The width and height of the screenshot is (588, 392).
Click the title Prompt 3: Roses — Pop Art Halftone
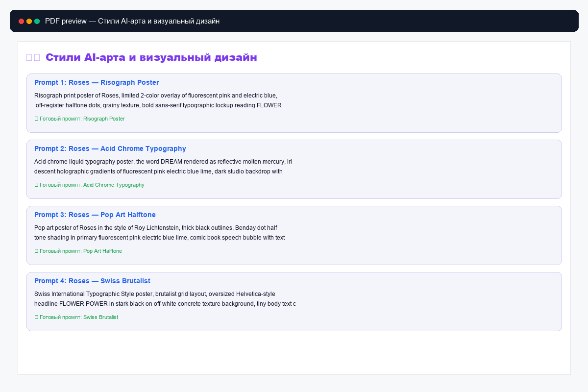click(x=95, y=215)
